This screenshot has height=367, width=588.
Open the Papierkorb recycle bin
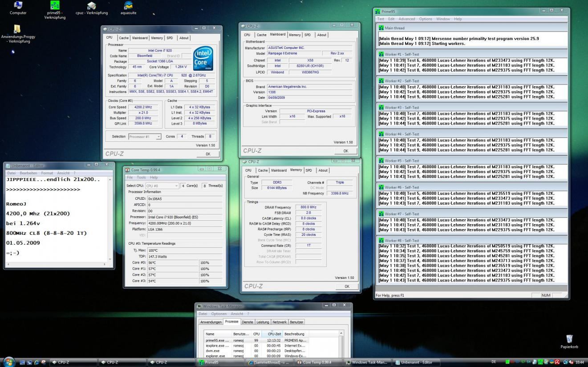click(x=569, y=342)
